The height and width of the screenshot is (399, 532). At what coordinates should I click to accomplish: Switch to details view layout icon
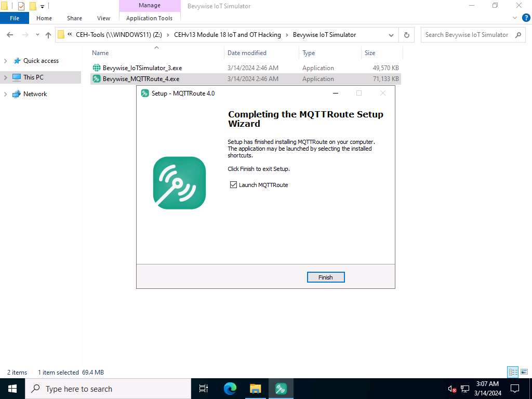point(513,372)
